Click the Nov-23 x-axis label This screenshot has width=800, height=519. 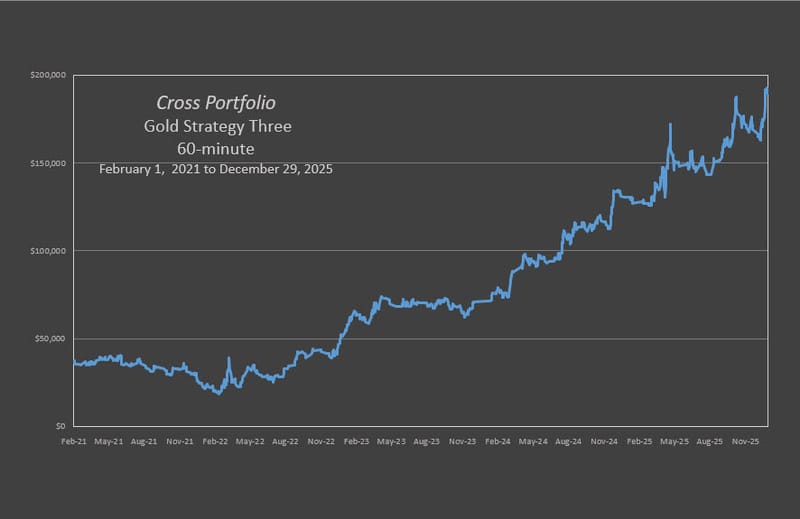coord(462,440)
